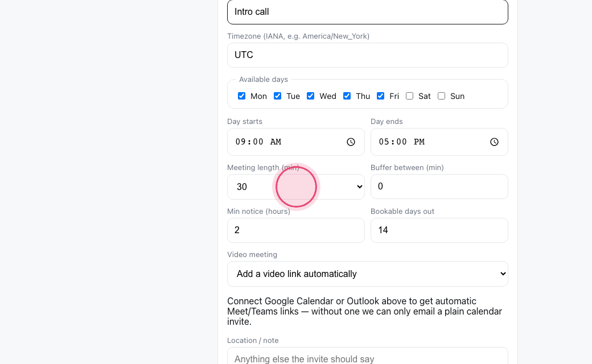
Task: Enable the Sat availability checkbox
Action: pyautogui.click(x=409, y=96)
